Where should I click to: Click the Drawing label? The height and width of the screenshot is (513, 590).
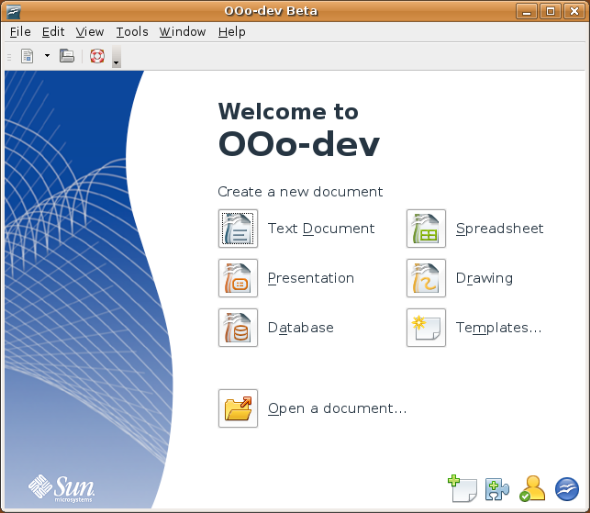point(484,279)
